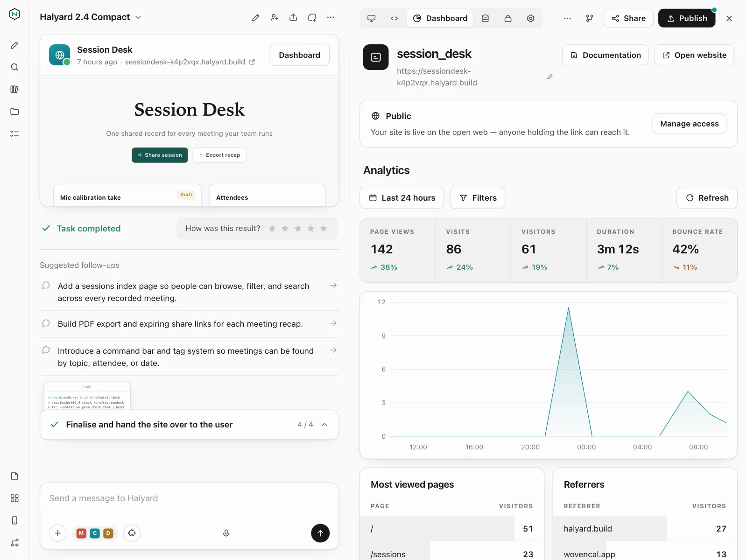Click the mobile device icon in the sidebar
Image resolution: width=747 pixels, height=560 pixels.
click(14, 520)
